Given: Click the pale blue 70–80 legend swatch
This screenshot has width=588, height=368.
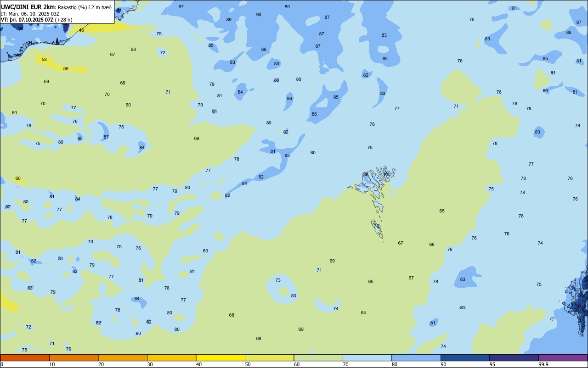Looking at the screenshot, I should click(367, 357).
